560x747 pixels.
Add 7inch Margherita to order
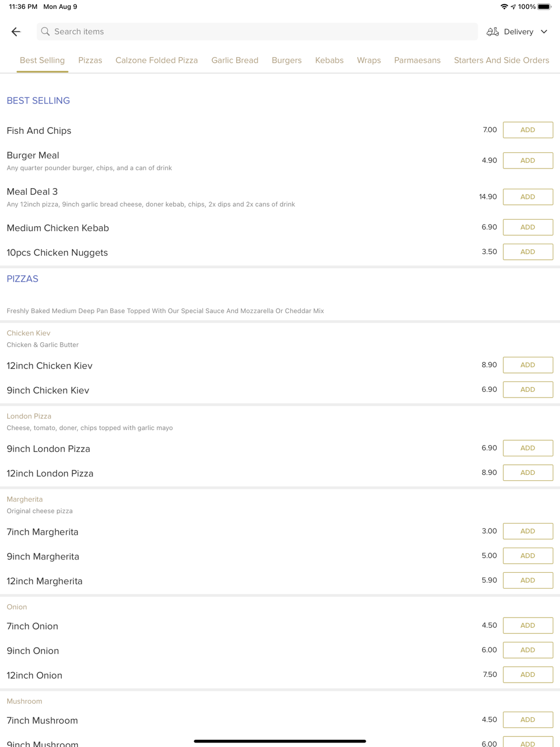[x=528, y=531]
